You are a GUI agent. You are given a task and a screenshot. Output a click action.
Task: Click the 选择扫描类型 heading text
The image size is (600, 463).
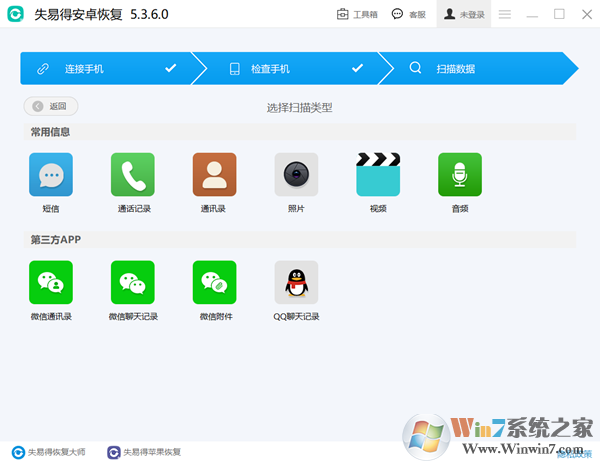tap(300, 108)
